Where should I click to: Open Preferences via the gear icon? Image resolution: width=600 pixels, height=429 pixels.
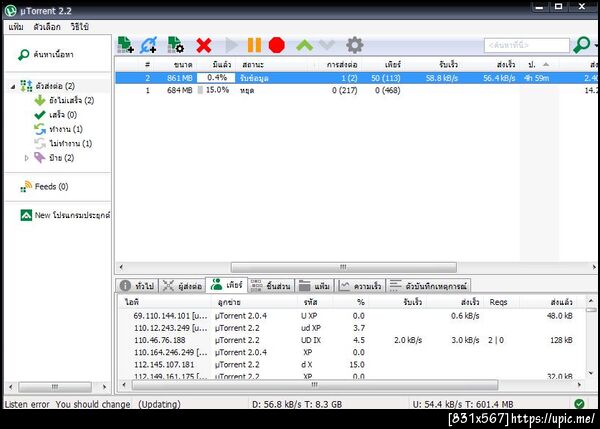[x=355, y=45]
